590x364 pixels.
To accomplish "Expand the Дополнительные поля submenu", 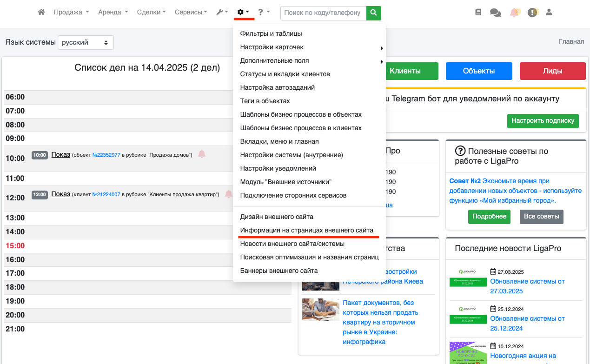I will (x=309, y=60).
